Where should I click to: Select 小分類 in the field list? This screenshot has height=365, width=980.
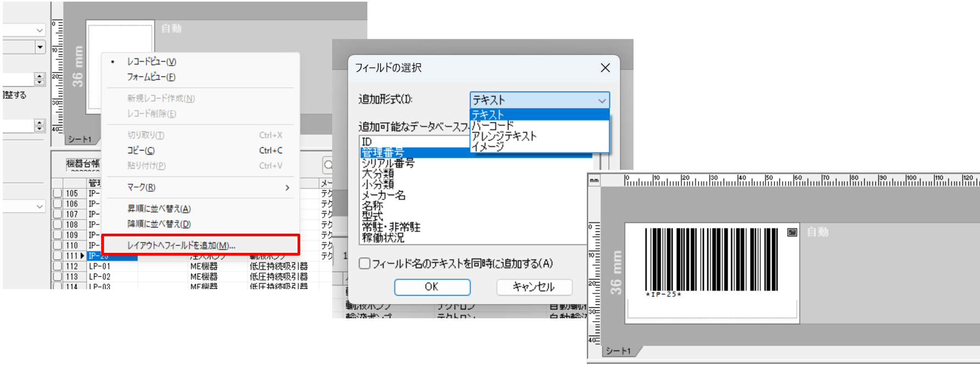378,184
